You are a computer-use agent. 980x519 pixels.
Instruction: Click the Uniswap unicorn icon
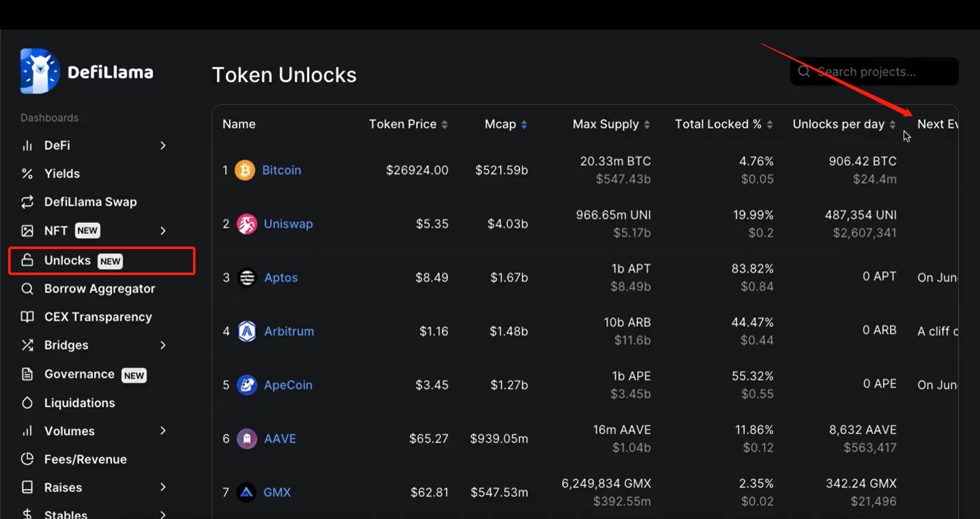point(247,224)
